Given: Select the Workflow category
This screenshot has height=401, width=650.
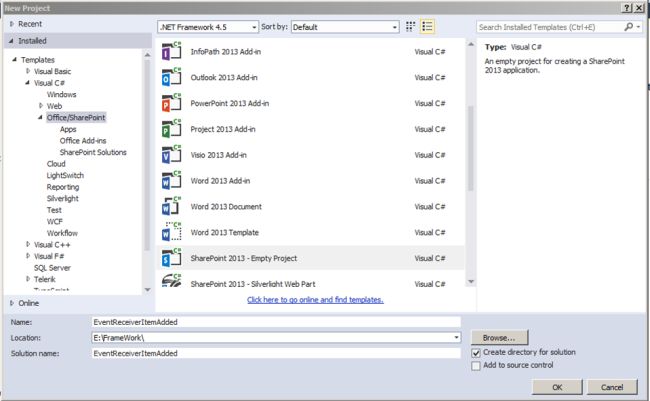Looking at the screenshot, I should tap(62, 233).
